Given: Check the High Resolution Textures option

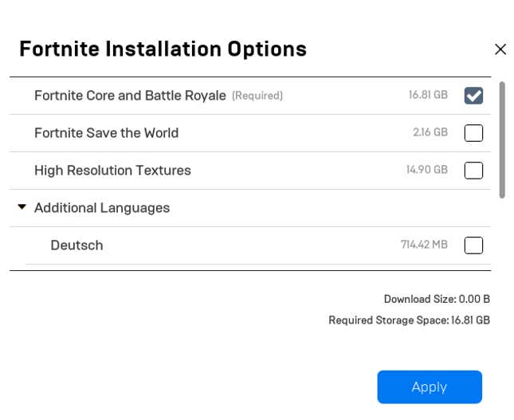Looking at the screenshot, I should (473, 171).
